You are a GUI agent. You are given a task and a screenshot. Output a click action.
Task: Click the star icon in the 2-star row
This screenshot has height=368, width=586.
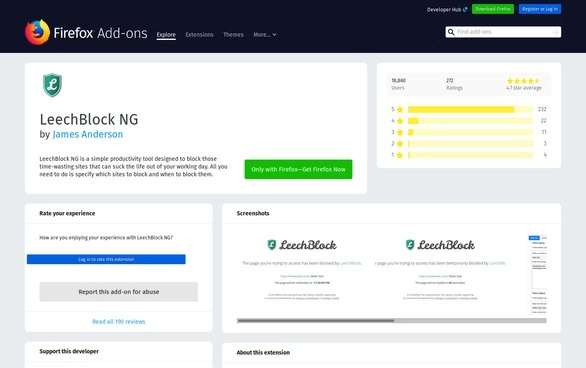click(400, 143)
